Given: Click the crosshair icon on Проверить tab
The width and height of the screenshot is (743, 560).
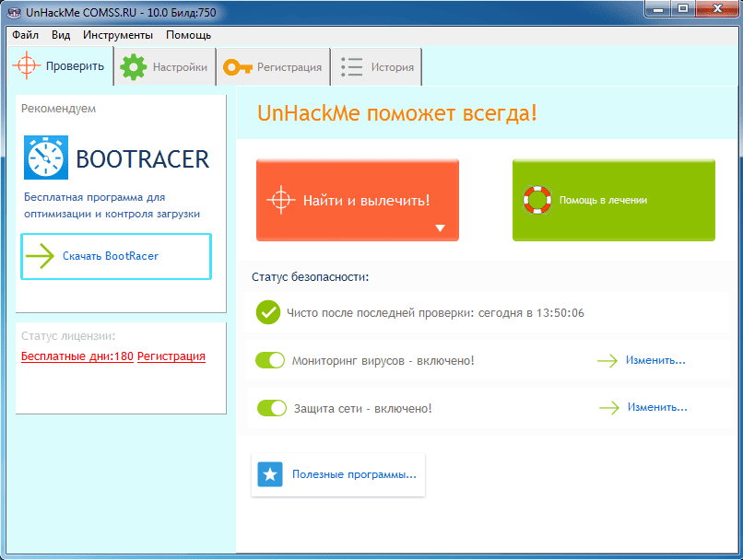Looking at the screenshot, I should click(x=27, y=65).
